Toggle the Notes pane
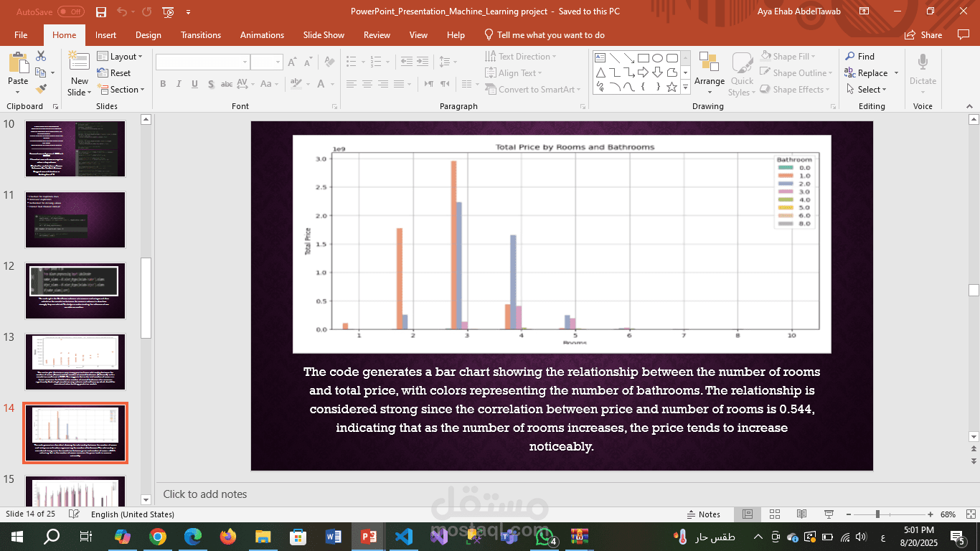The width and height of the screenshot is (980, 551). coord(703,514)
